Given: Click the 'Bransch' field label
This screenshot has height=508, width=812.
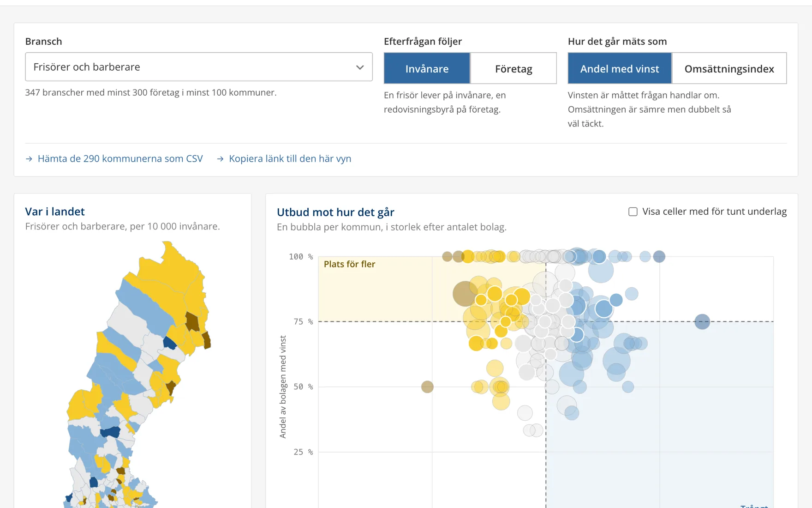Looking at the screenshot, I should pyautogui.click(x=43, y=41).
